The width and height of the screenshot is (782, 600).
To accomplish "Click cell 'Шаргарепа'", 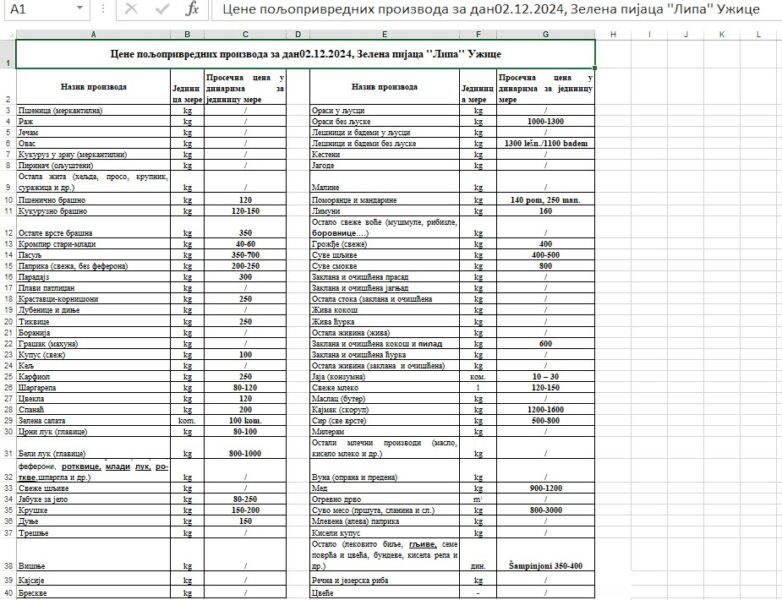I will pyautogui.click(x=93, y=388).
